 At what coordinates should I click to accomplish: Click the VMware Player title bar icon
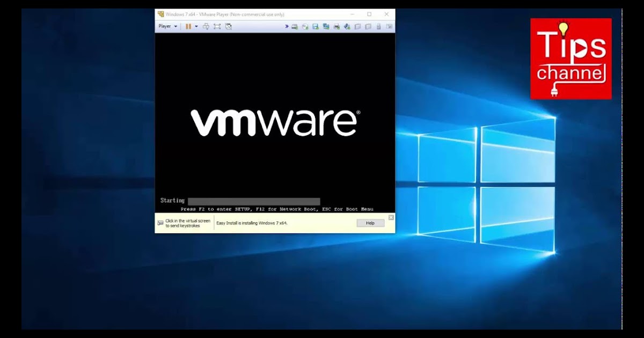pyautogui.click(x=160, y=14)
